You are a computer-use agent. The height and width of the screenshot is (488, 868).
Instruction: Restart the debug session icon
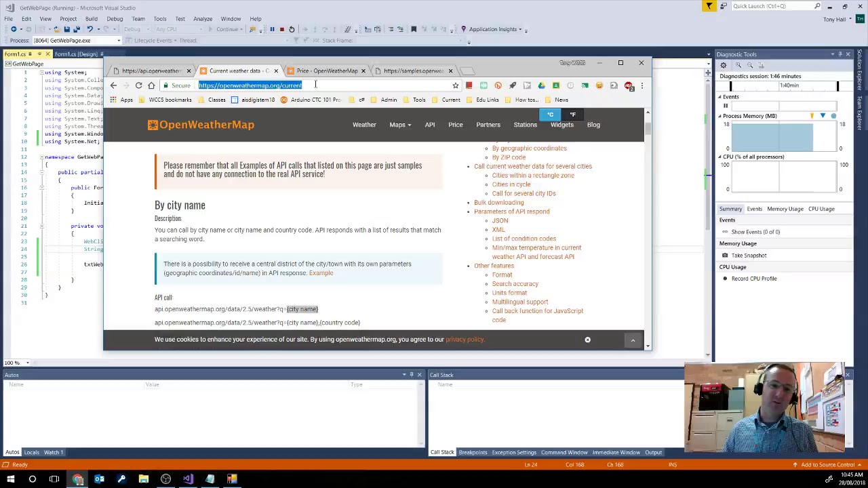[292, 29]
